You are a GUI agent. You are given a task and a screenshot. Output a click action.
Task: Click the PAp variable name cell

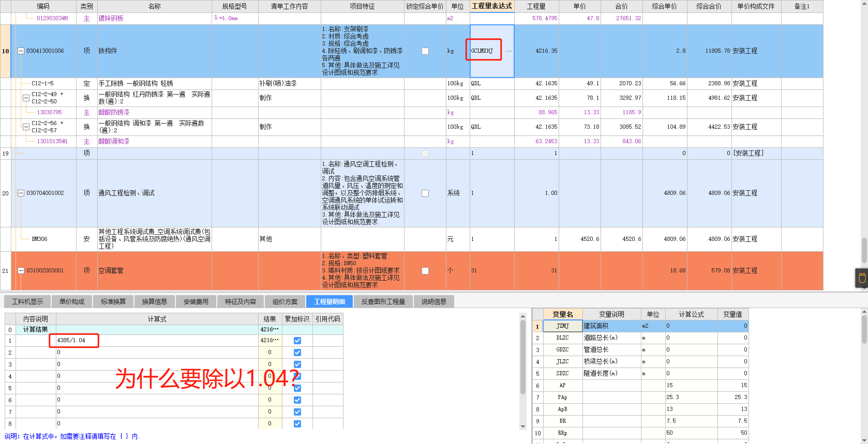tap(563, 397)
